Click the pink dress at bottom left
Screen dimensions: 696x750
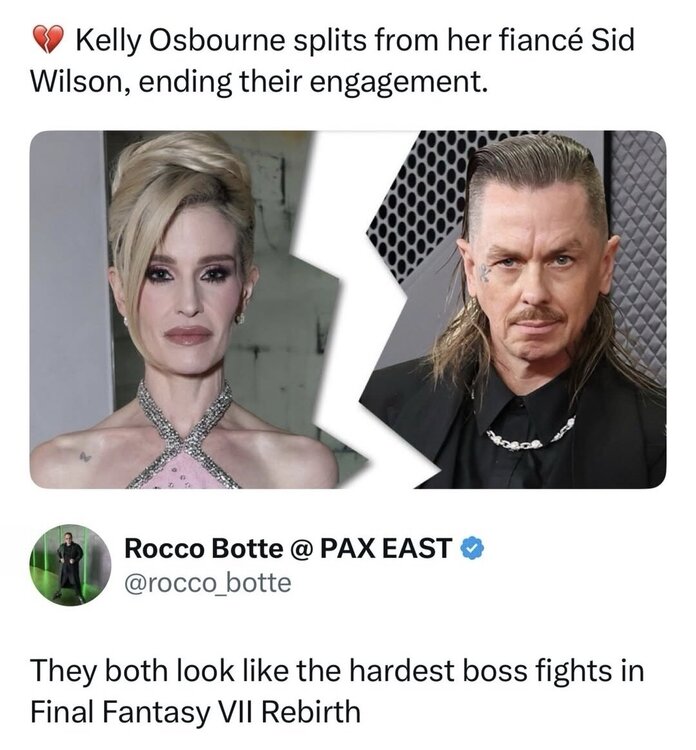[184, 472]
